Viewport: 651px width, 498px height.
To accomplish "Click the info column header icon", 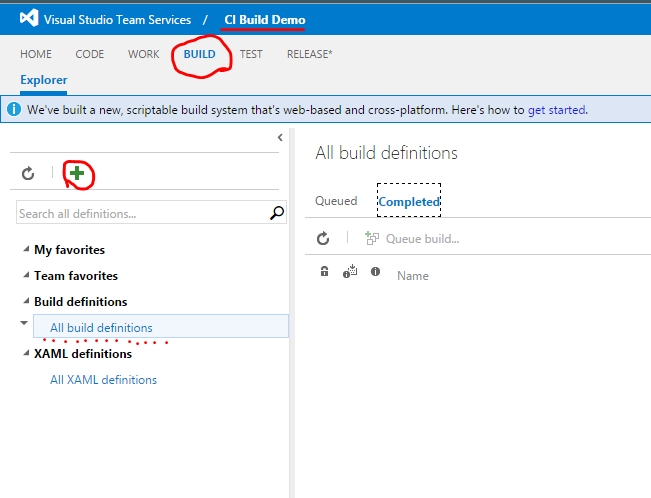I will [375, 271].
